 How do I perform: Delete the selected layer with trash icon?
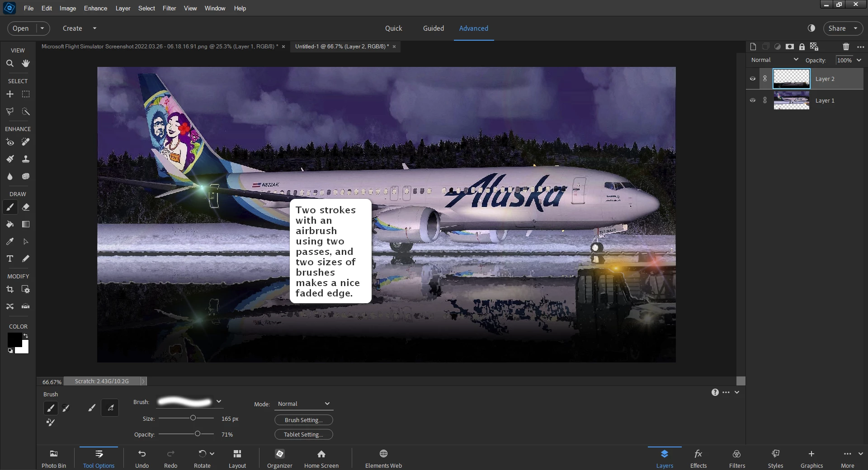[x=846, y=47]
